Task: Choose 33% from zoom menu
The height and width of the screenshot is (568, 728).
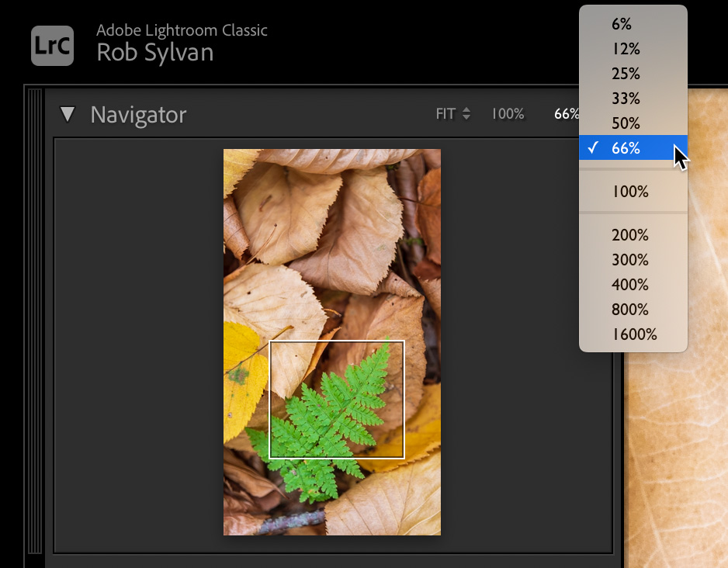Action: 633,99
